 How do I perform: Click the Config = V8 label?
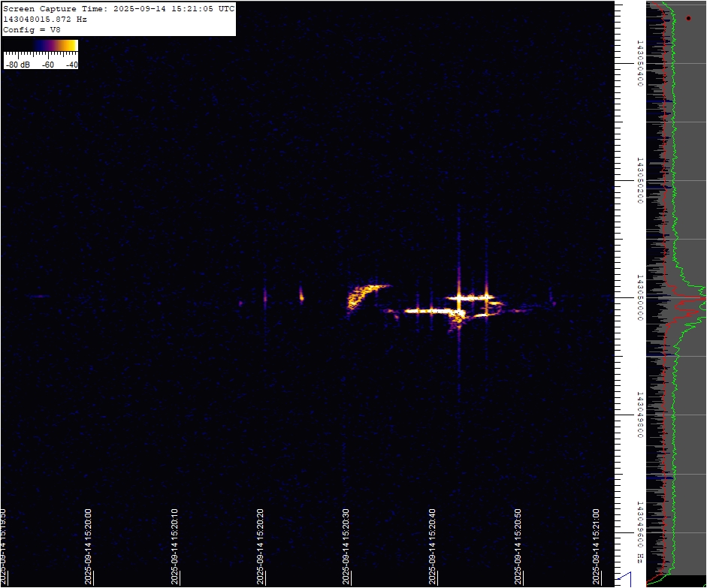point(32,30)
